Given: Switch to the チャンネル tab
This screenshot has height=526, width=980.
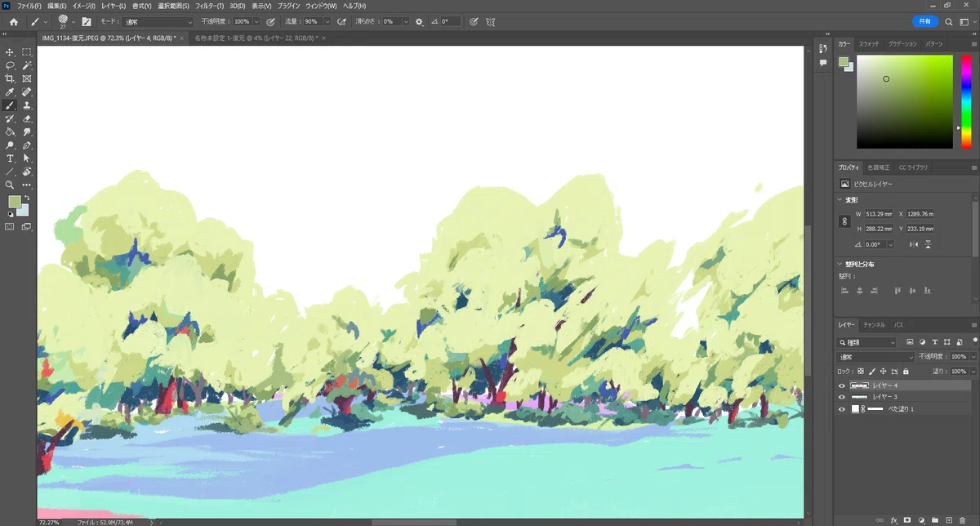Looking at the screenshot, I should [x=875, y=324].
